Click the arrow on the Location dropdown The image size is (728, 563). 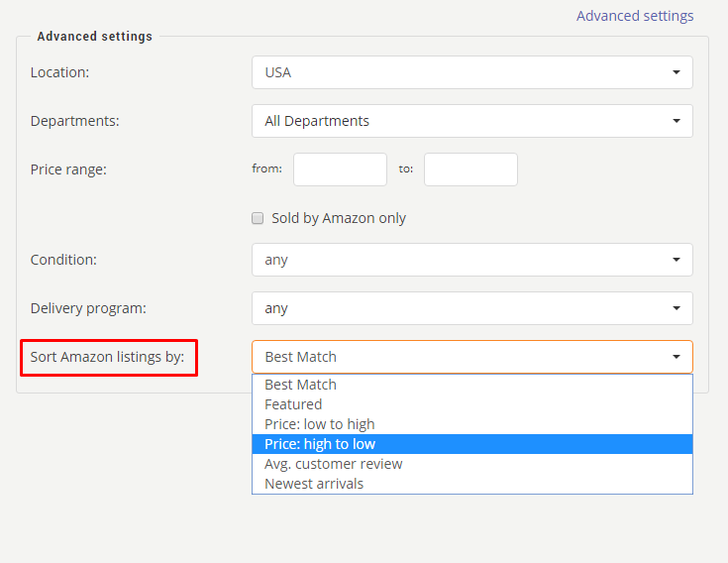(x=676, y=72)
